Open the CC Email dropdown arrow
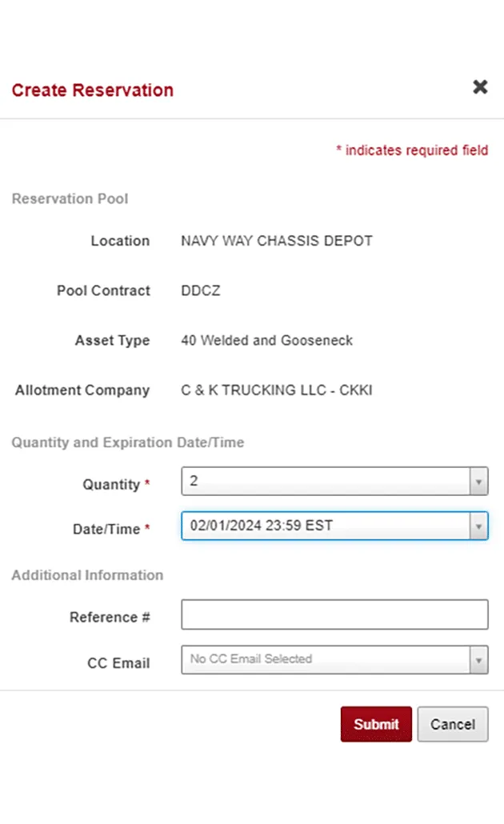Screen dimensions: 504x824 (479, 660)
